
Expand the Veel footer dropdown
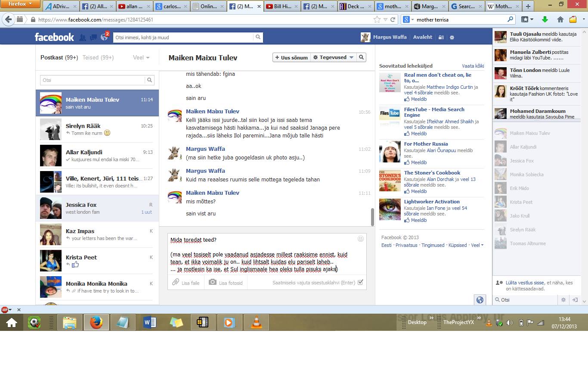(x=477, y=245)
